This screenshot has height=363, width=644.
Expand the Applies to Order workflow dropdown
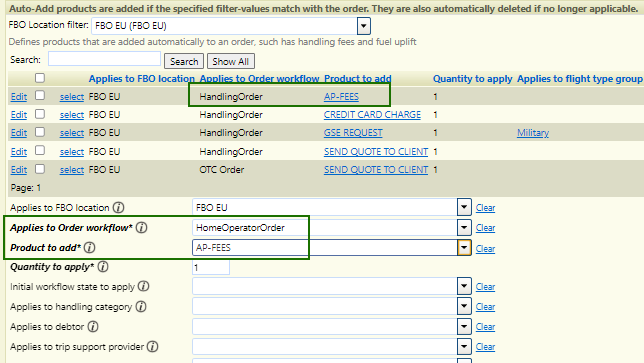(464, 227)
